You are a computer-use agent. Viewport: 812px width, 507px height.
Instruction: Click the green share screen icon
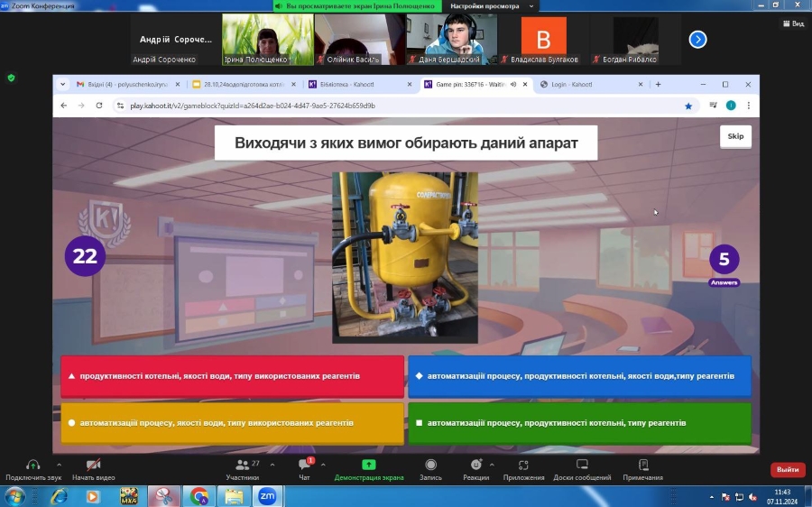pyautogui.click(x=369, y=465)
